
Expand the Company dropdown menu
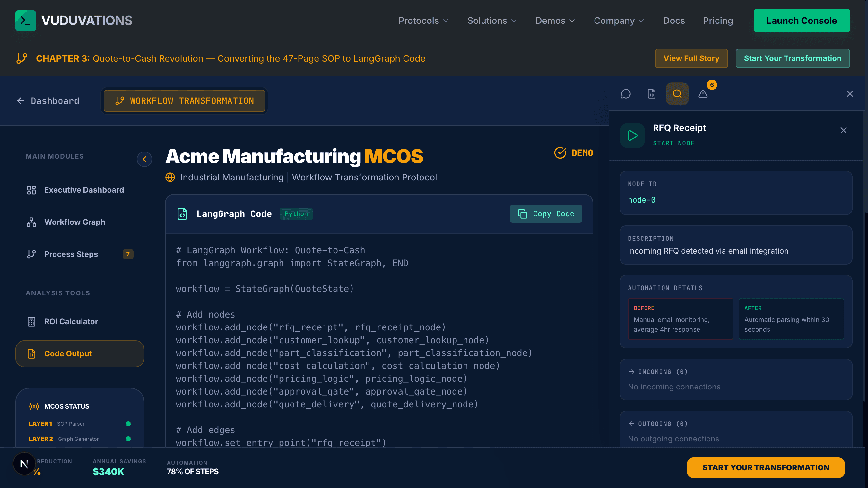tap(619, 21)
